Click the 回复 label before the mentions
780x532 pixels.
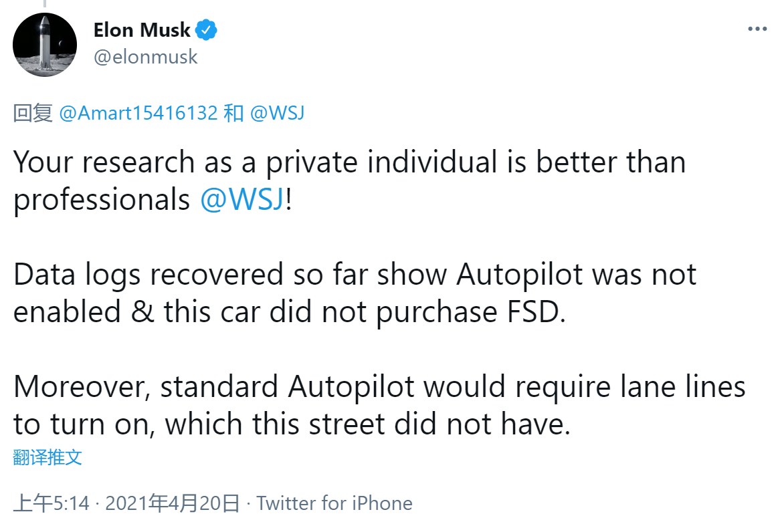(x=33, y=113)
